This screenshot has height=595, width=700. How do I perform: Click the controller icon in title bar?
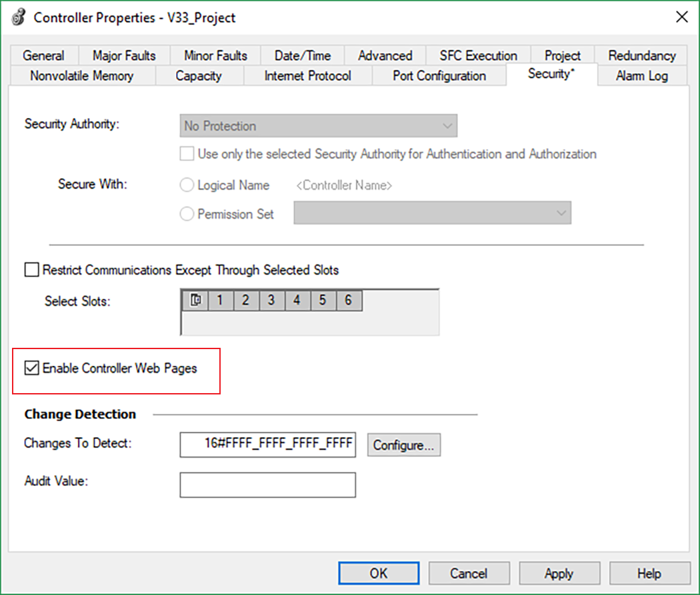point(19,17)
